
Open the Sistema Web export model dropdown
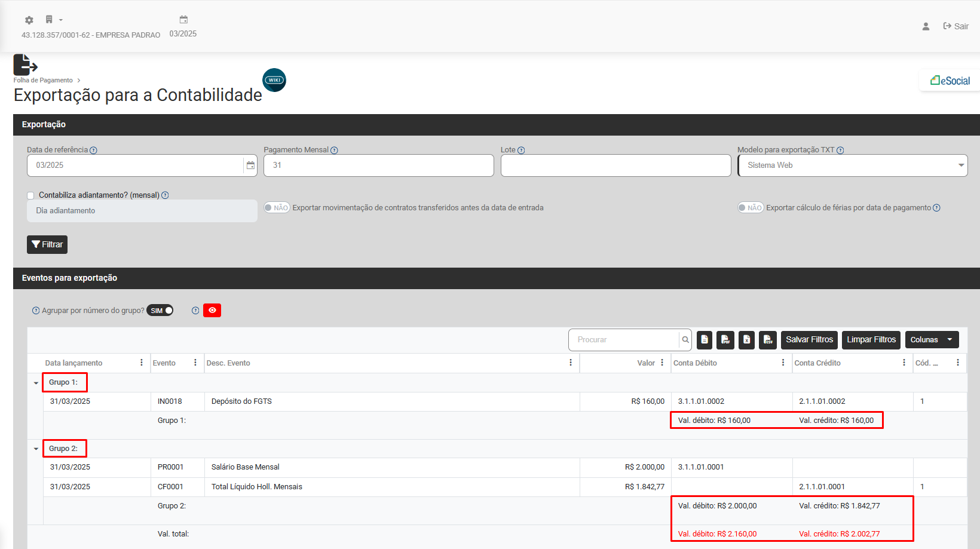853,165
